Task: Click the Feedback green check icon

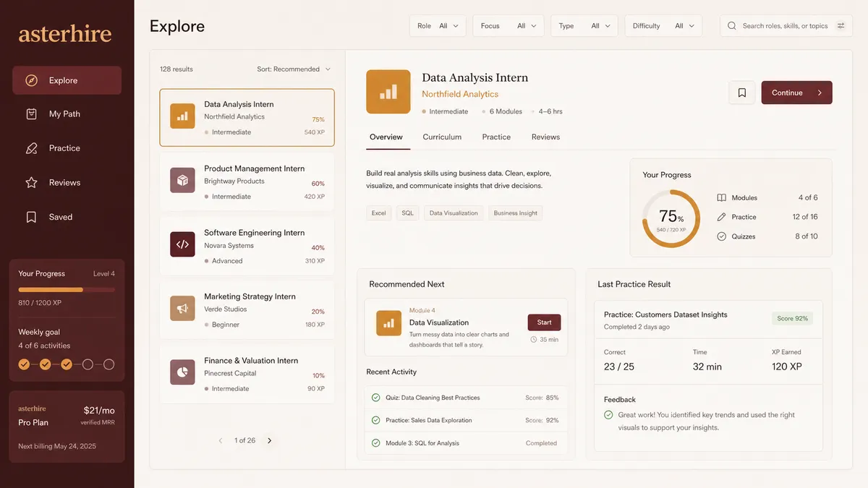Action: pyautogui.click(x=608, y=415)
